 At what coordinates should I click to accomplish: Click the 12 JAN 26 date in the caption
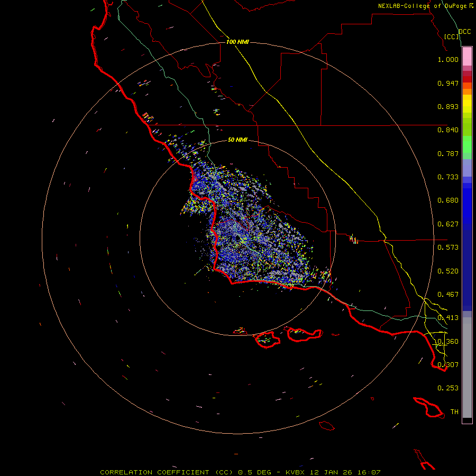(x=332, y=472)
